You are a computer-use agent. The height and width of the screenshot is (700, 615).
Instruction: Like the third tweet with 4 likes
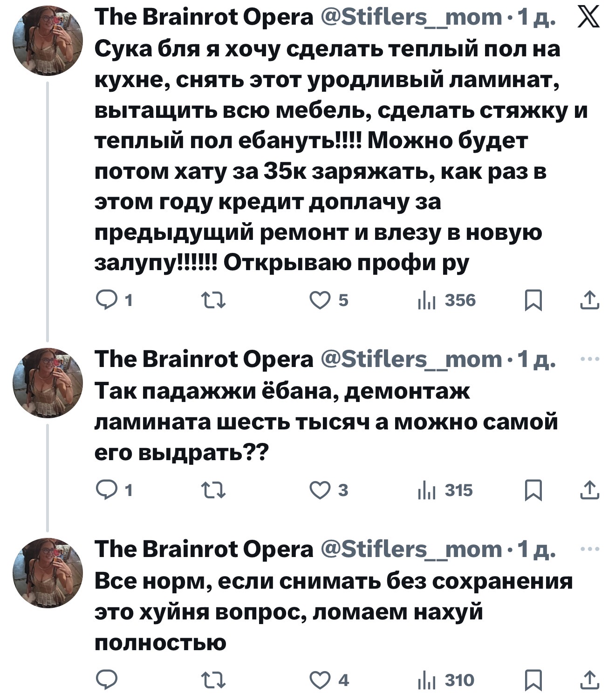(320, 680)
